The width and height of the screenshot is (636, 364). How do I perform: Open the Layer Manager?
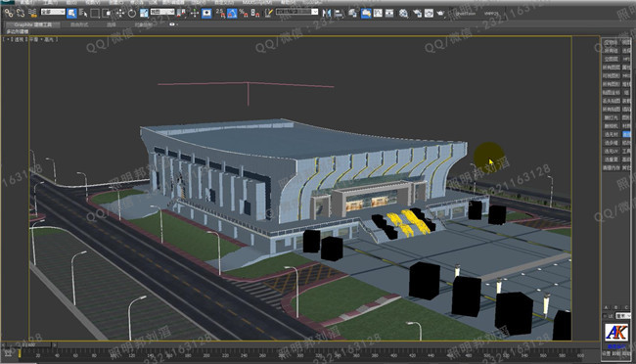point(353,14)
